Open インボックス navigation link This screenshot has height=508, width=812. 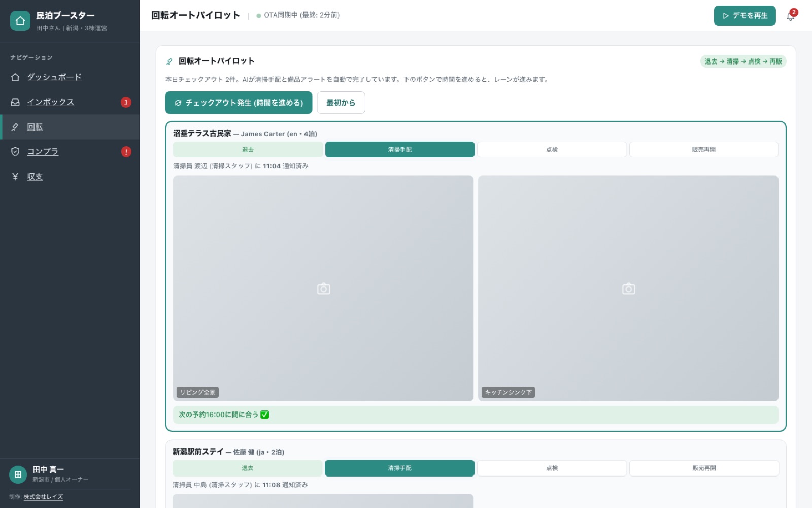[50, 102]
